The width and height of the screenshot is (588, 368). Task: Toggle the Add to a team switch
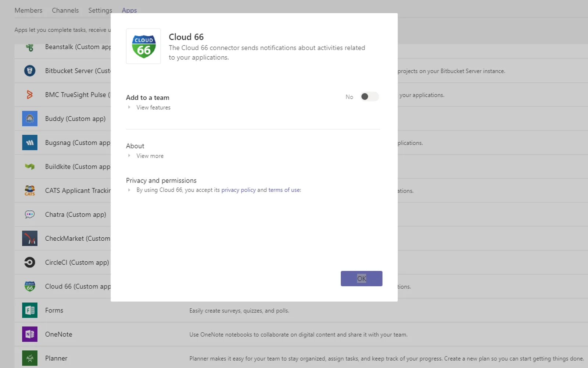point(369,96)
